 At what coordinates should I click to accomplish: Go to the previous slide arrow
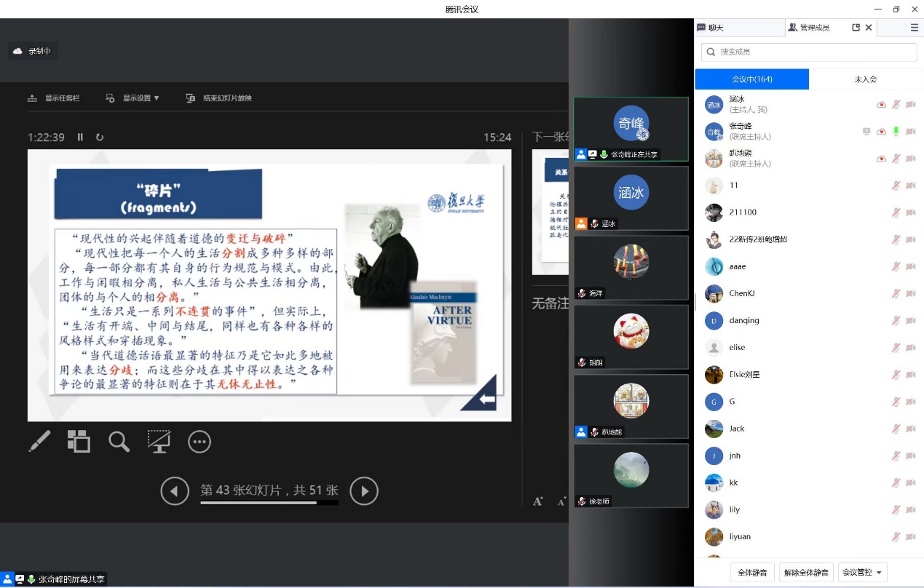175,491
